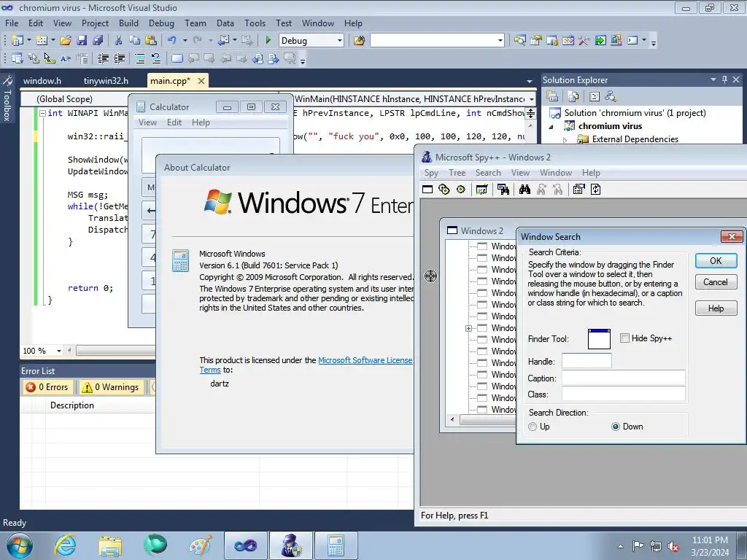Click the Undo arrow icon
The image size is (747, 560).
click(172, 41)
